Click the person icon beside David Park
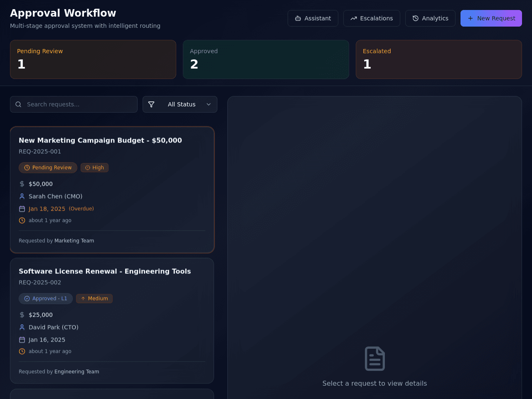Viewport: 532px width, 399px height. (22, 327)
